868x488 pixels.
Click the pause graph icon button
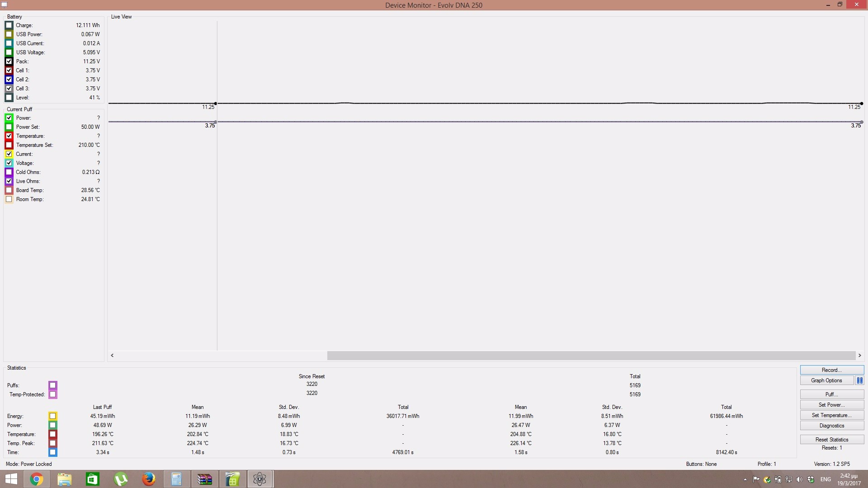[x=859, y=380]
